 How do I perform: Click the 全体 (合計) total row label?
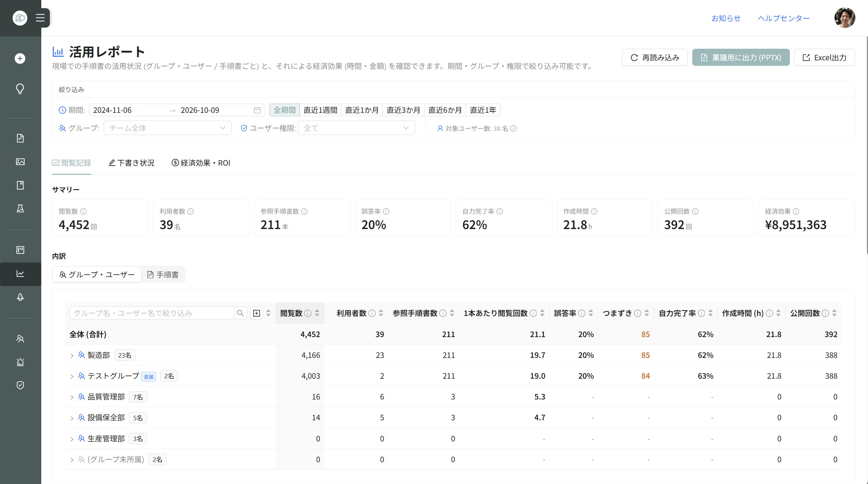tap(88, 334)
